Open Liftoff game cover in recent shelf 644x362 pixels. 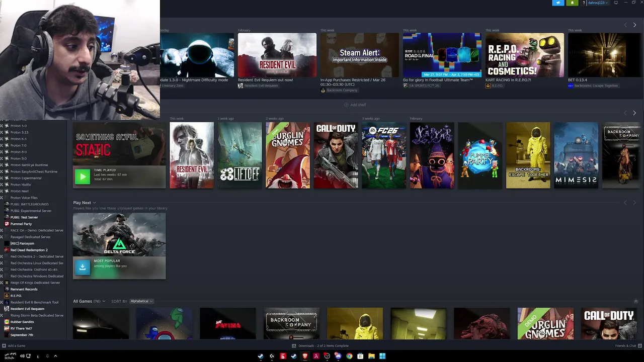click(x=240, y=155)
